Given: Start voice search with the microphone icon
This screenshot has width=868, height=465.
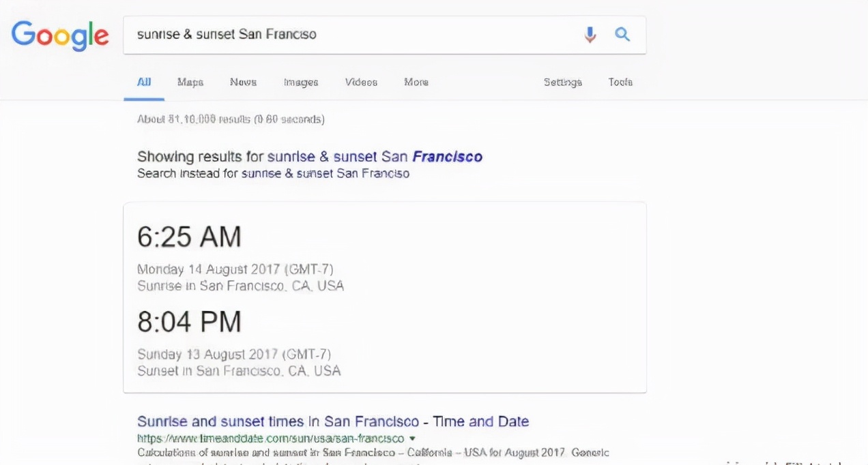Looking at the screenshot, I should [x=590, y=35].
